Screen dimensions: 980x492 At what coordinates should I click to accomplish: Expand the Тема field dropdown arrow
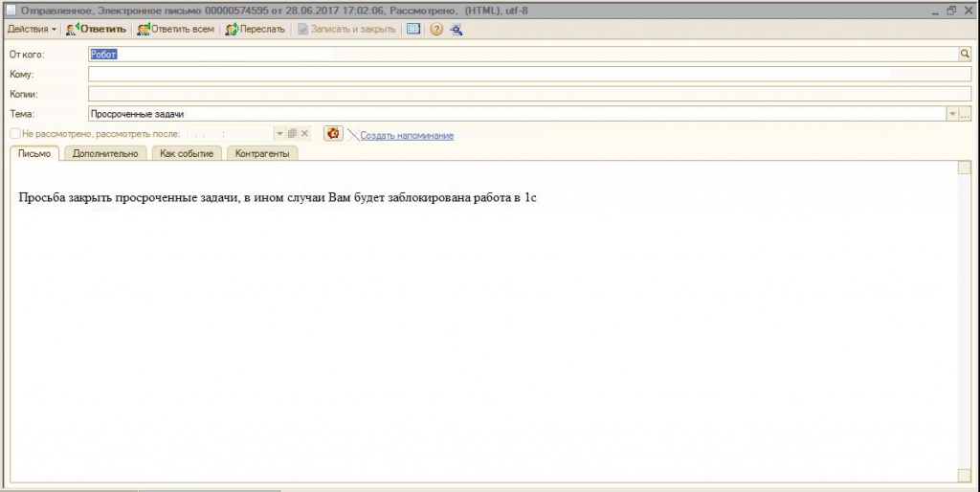(x=953, y=115)
